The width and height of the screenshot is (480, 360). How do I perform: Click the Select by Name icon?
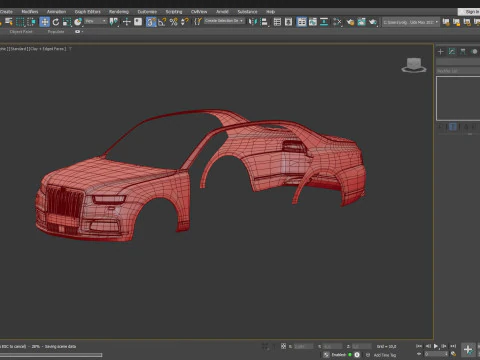(9, 22)
